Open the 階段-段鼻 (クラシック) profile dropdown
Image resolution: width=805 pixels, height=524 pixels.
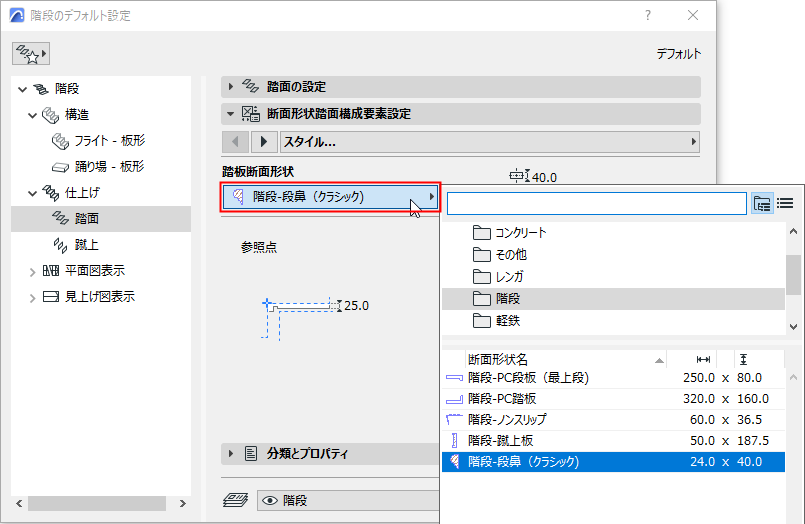tap(331, 197)
